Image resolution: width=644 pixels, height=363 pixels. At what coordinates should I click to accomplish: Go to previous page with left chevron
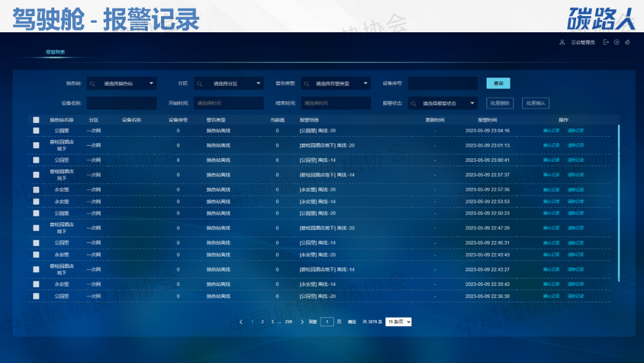(241, 322)
